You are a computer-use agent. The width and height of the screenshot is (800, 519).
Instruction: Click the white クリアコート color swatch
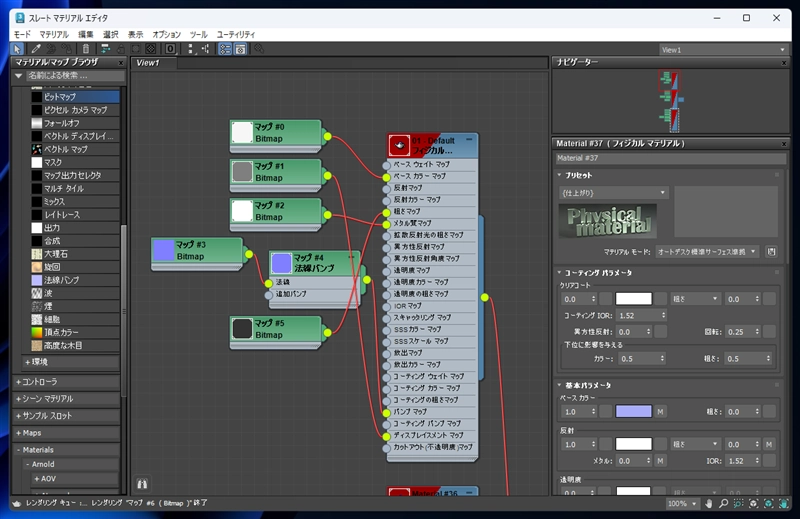[633, 299]
